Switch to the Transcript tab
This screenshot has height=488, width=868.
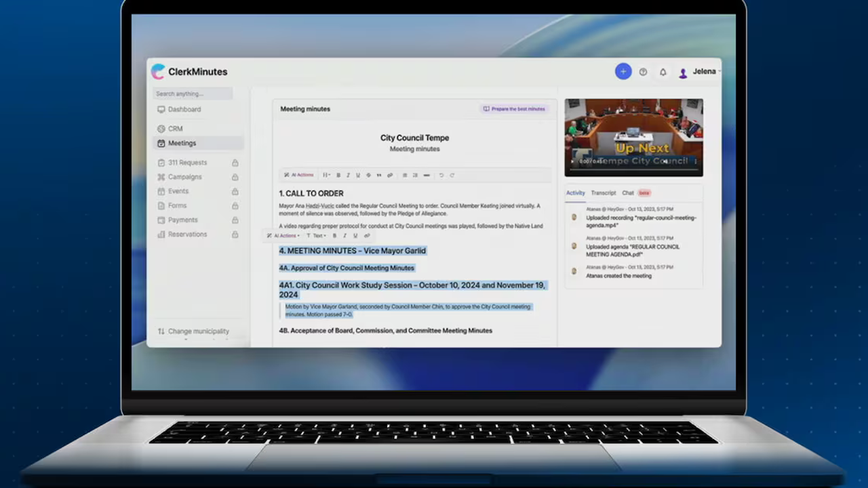[x=603, y=193]
